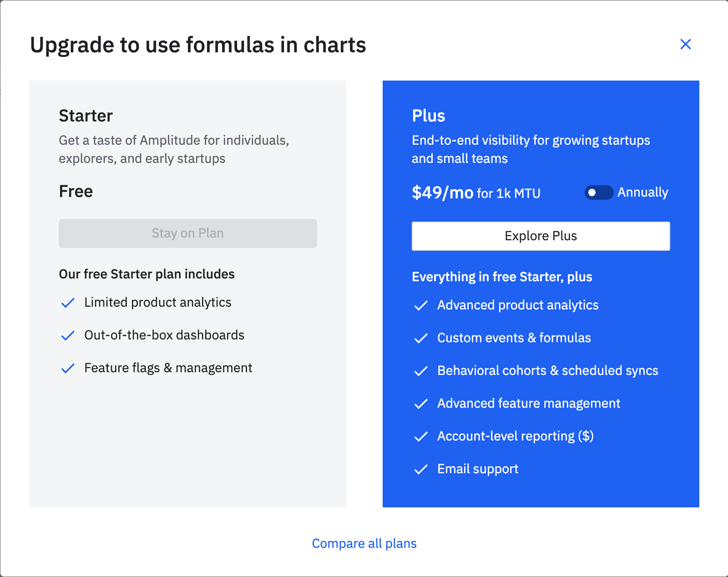The height and width of the screenshot is (577, 728).
Task: Click the checkmark beside Behavioral cohorts & scheduled syncs
Action: 421,371
